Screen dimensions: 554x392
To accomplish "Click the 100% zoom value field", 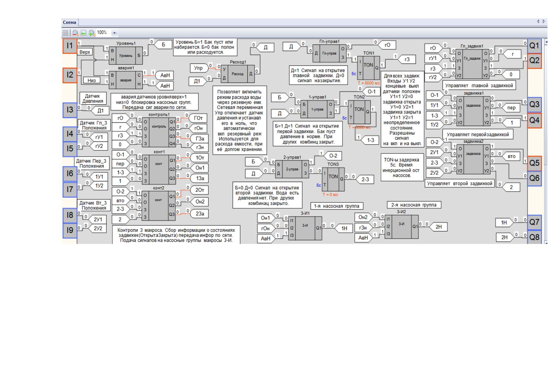I will (103, 33).
